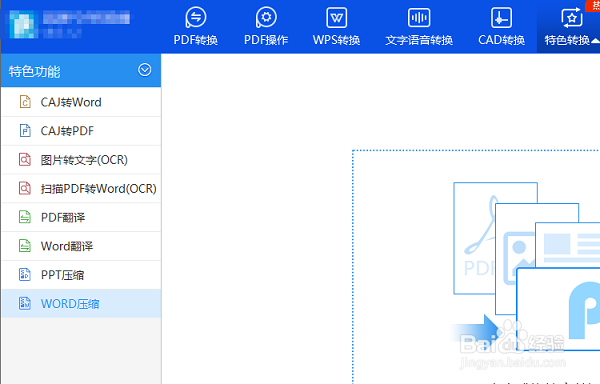This screenshot has height=384, width=600.
Task: Switch to PDF转换 tab label
Action: click(196, 40)
